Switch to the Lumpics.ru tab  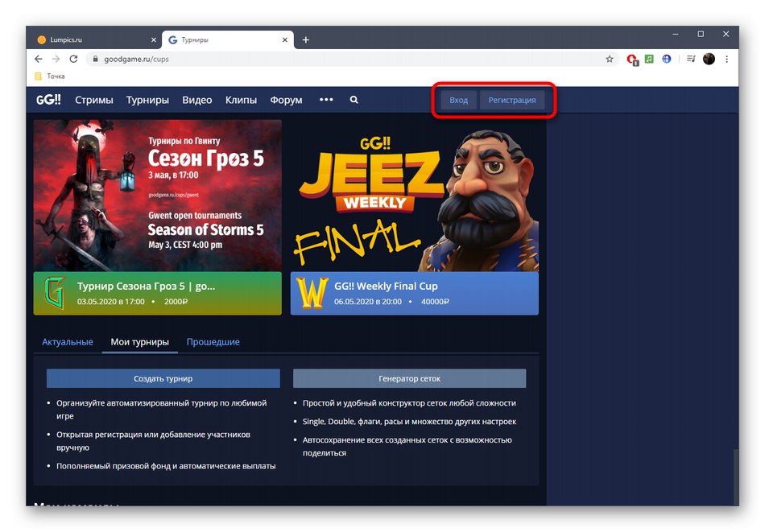(x=96, y=40)
